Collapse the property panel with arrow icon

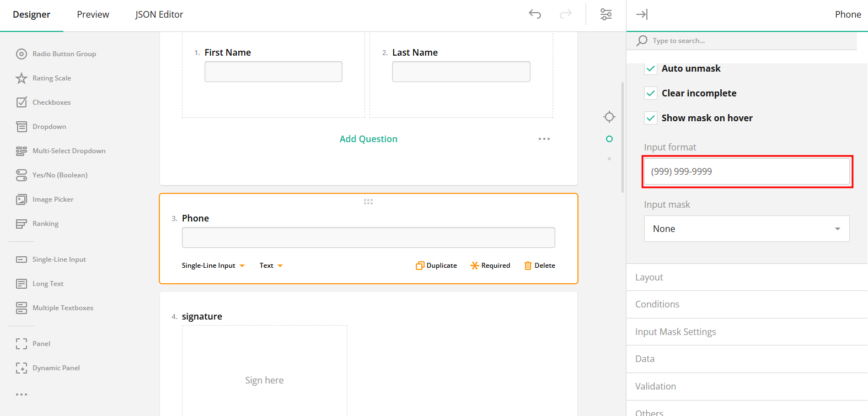pyautogui.click(x=641, y=14)
